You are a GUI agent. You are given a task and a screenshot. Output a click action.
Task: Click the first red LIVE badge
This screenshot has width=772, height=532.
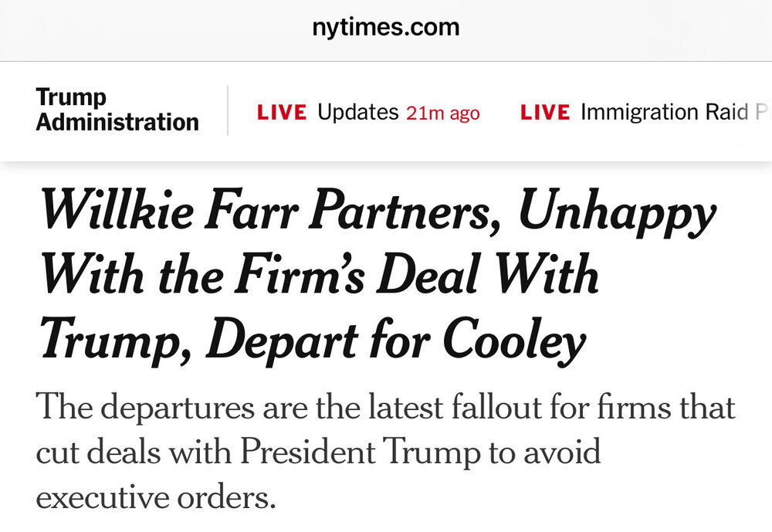[282, 112]
